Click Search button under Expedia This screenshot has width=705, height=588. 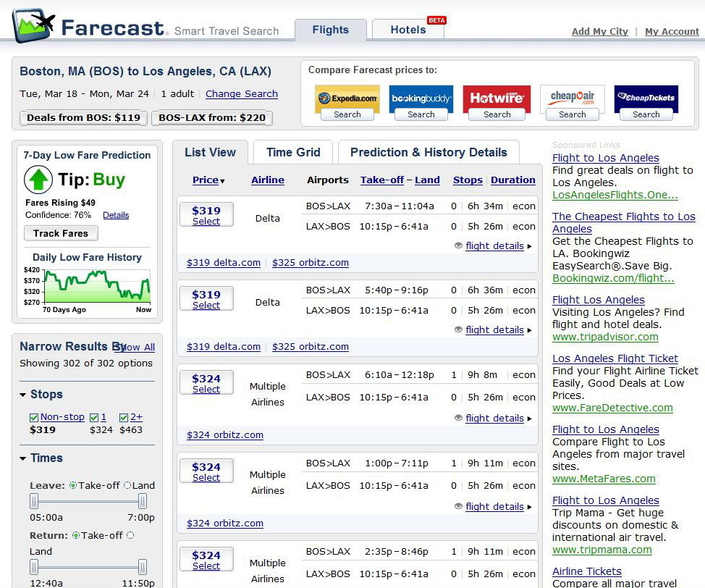click(347, 114)
